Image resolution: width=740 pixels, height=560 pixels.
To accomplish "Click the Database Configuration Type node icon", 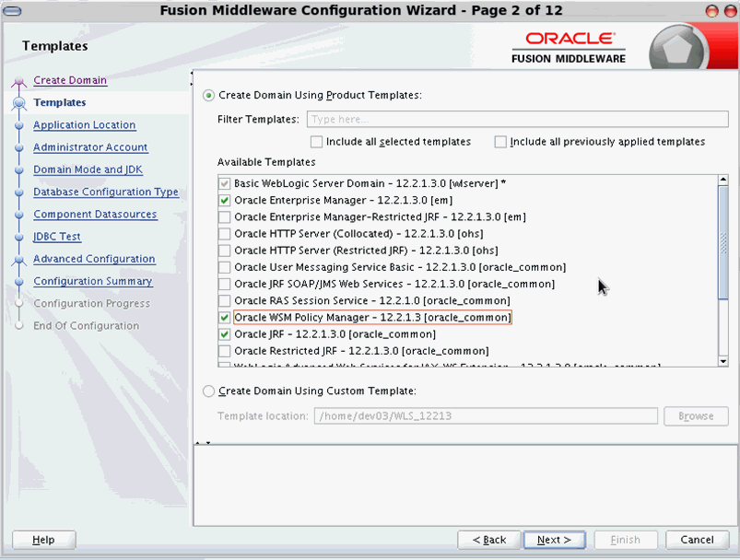I will pos(18,192).
